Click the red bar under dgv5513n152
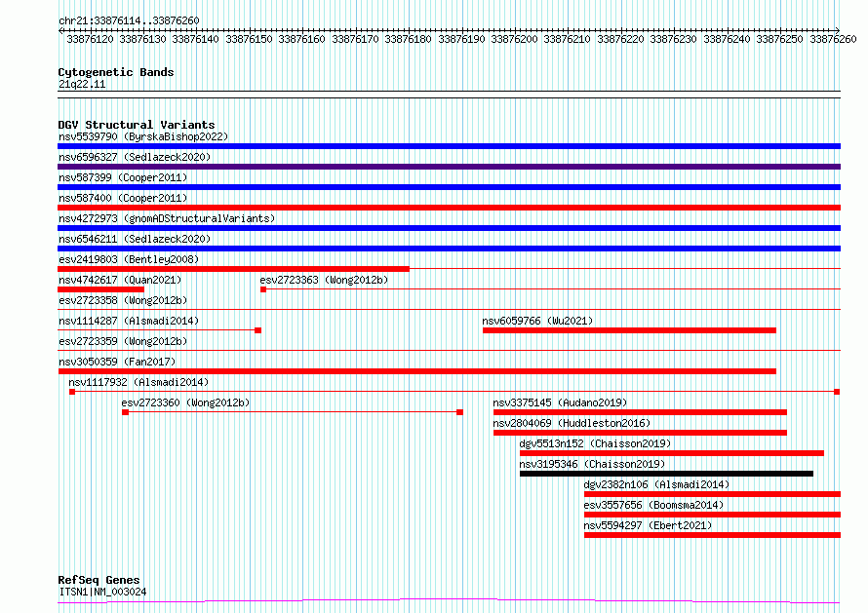 point(672,453)
